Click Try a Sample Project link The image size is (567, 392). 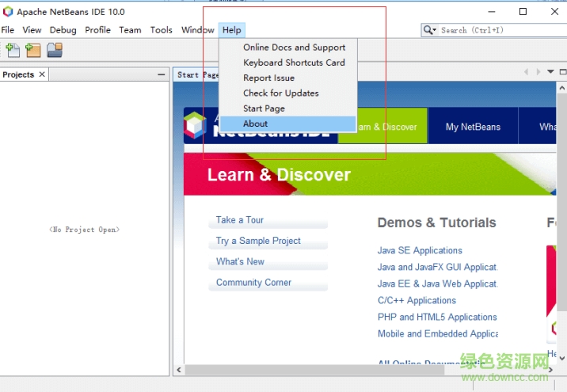[258, 241]
